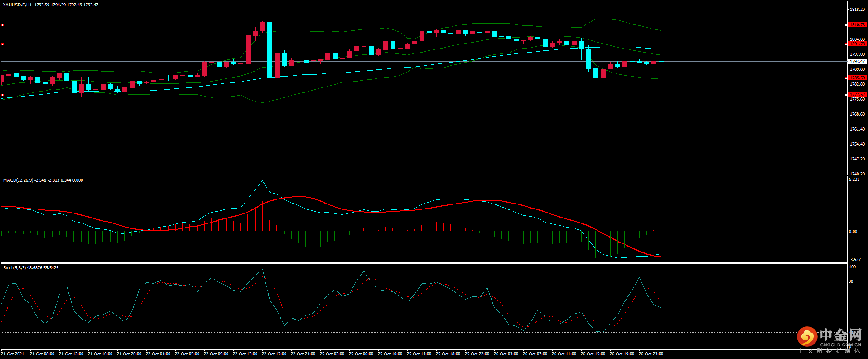Click the 22 Oct 09:00 time label
Image resolution: width=868 pixels, height=359 pixels.
point(216,354)
